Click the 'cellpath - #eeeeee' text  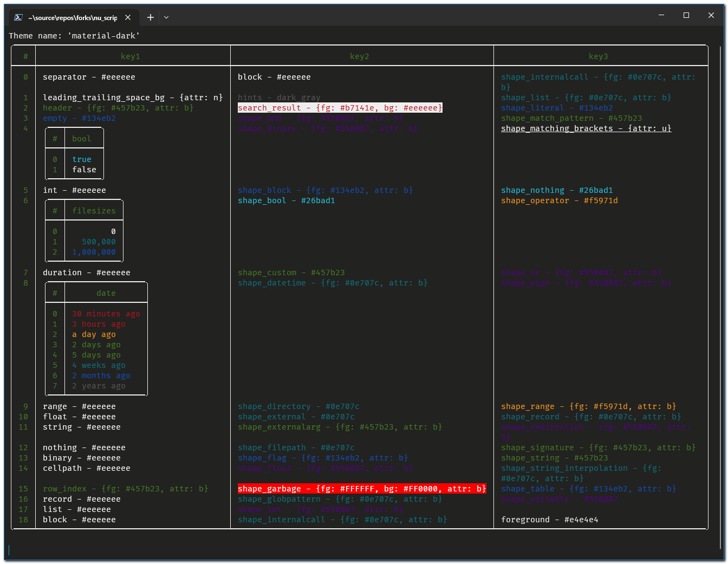[87, 468]
